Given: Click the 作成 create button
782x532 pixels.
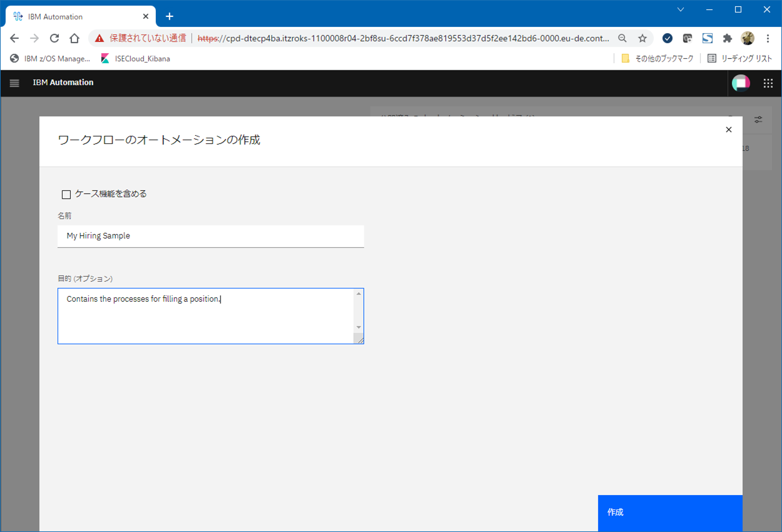Looking at the screenshot, I should pos(670,513).
